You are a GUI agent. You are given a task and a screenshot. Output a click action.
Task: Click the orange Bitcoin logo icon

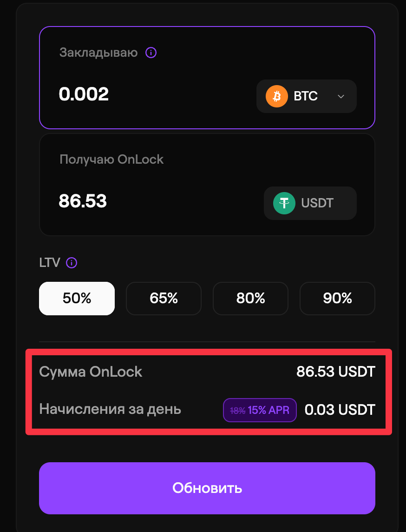coord(277,96)
